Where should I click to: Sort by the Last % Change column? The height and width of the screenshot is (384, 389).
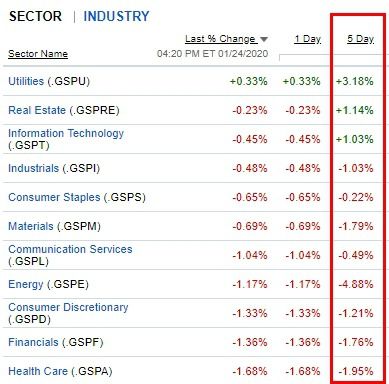coord(220,39)
